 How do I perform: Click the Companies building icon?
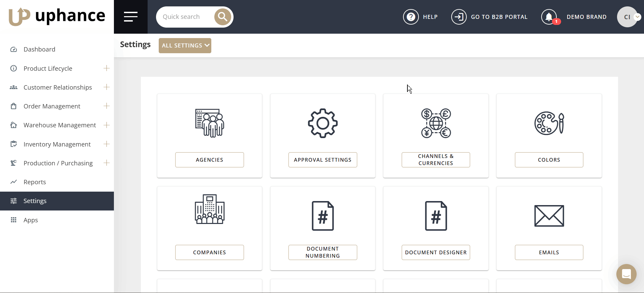[x=209, y=209]
